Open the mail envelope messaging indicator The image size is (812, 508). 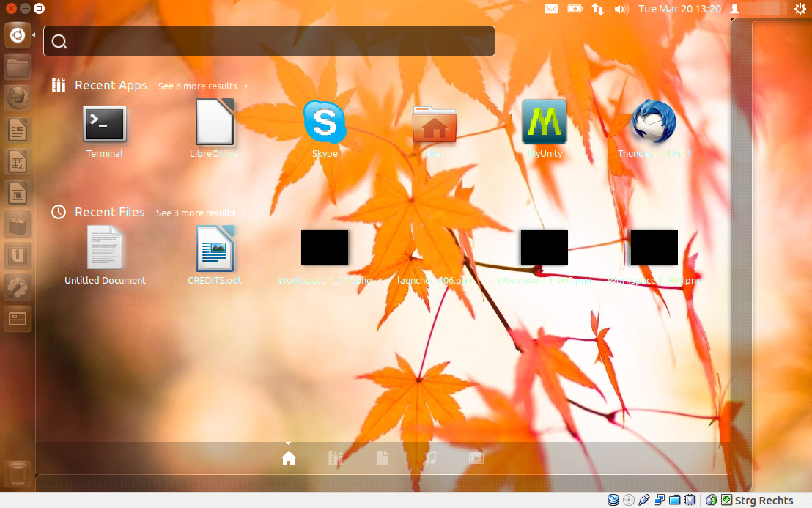[551, 9]
